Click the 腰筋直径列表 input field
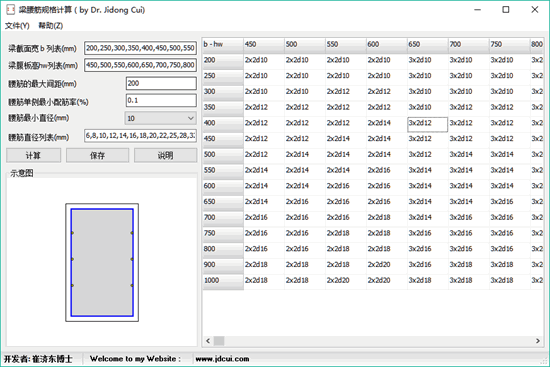The height and width of the screenshot is (367, 550). 140,136
